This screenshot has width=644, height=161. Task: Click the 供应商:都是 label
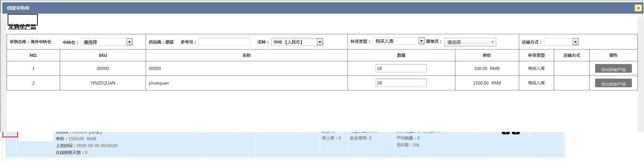[x=161, y=42]
